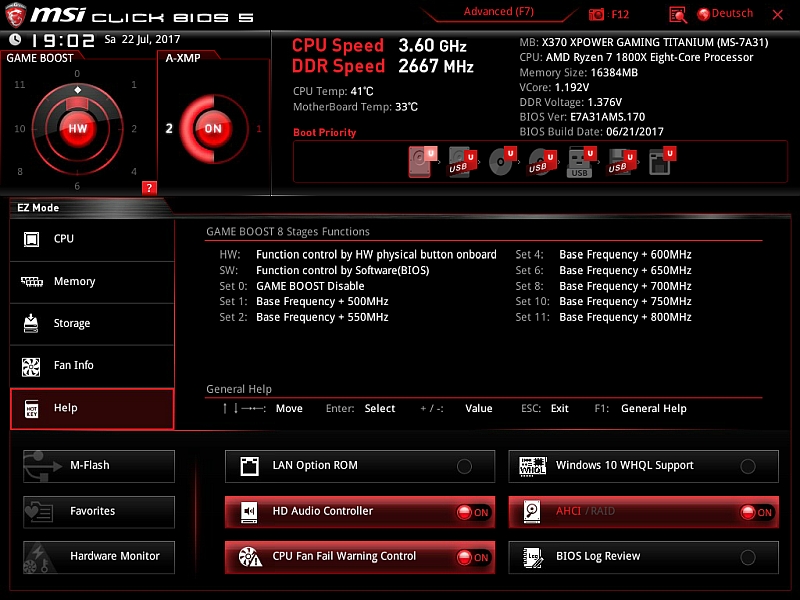Toggle the A-XMP ON button
800x600 pixels.
click(x=213, y=129)
